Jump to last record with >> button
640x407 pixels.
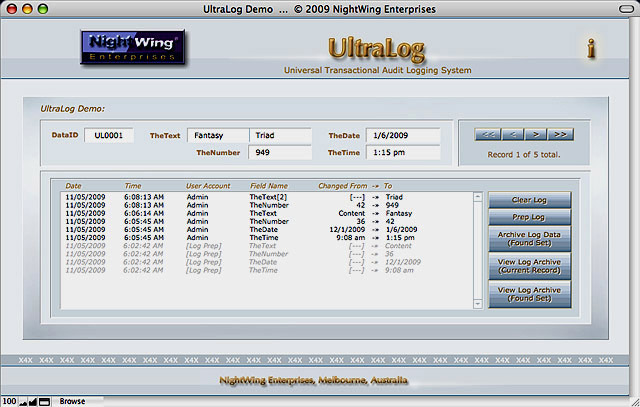point(560,134)
